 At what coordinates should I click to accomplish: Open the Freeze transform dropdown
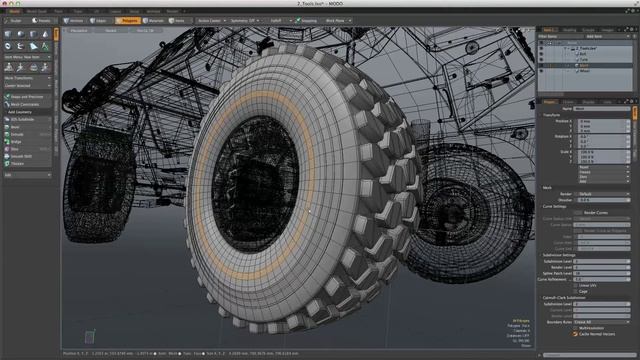[604, 172]
